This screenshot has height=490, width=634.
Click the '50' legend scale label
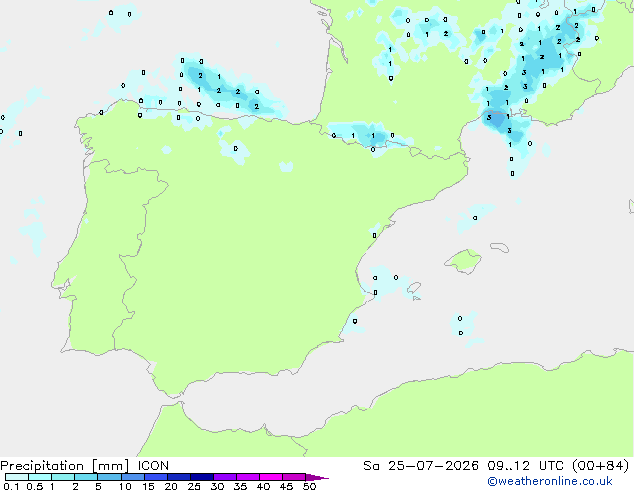click(x=309, y=486)
